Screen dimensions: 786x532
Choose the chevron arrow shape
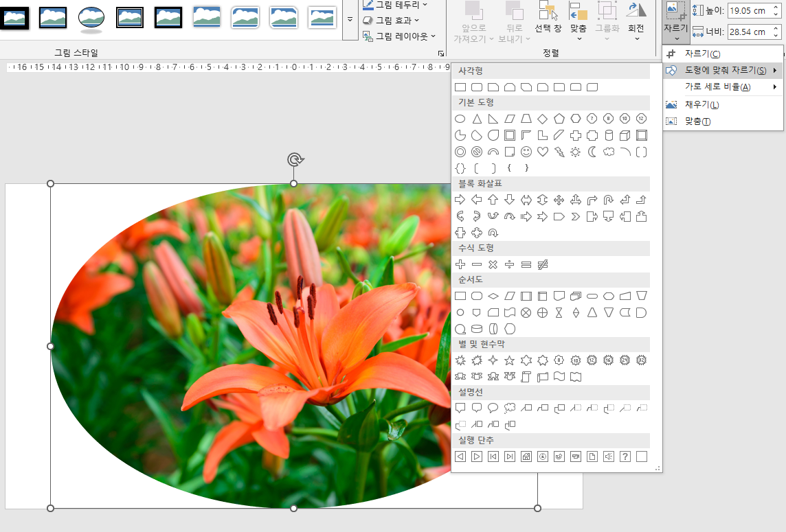[576, 216]
